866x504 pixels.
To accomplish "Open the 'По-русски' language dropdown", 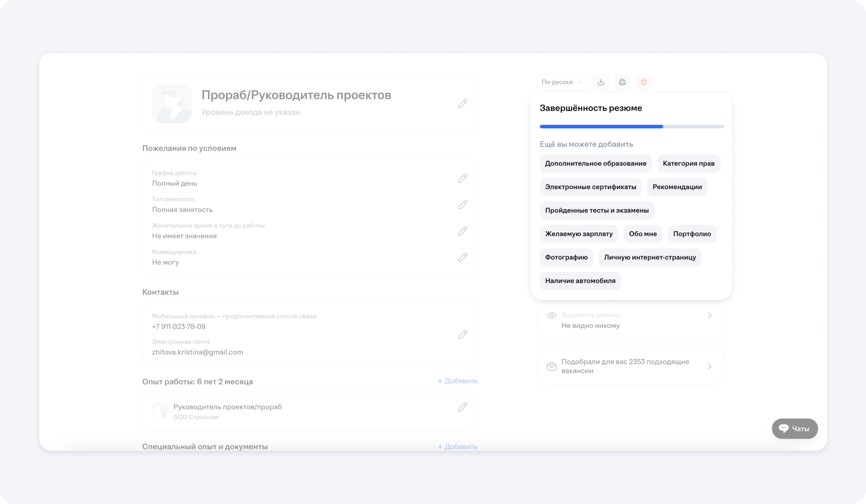I will [561, 82].
